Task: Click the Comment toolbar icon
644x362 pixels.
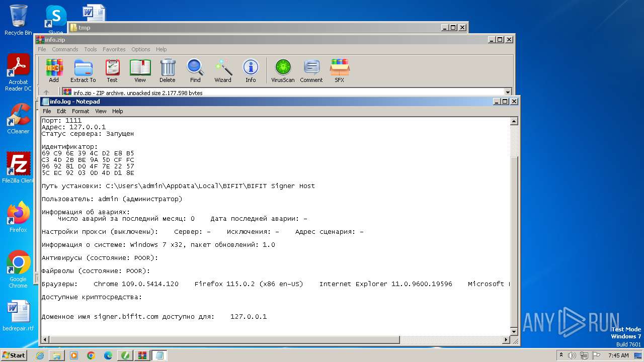Action: point(311,70)
